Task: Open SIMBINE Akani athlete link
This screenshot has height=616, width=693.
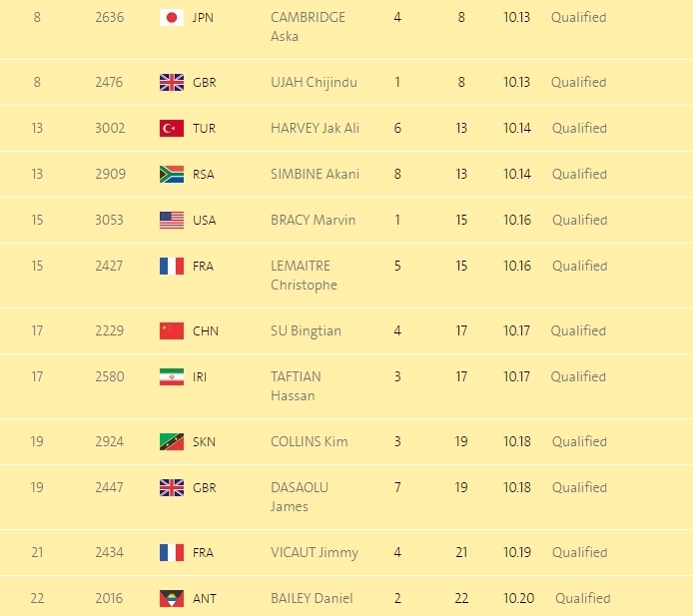Action: pos(315,174)
